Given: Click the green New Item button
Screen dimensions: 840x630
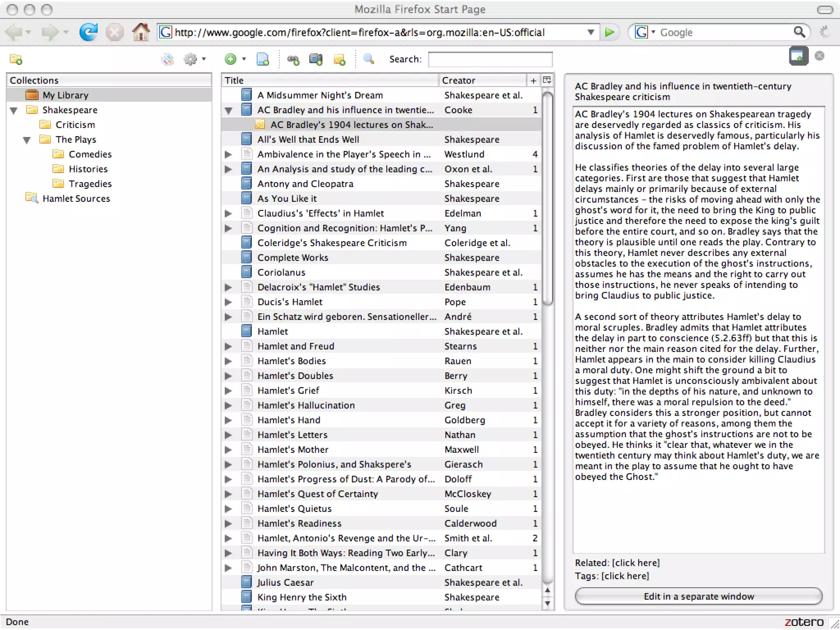Looking at the screenshot, I should coord(231,59).
